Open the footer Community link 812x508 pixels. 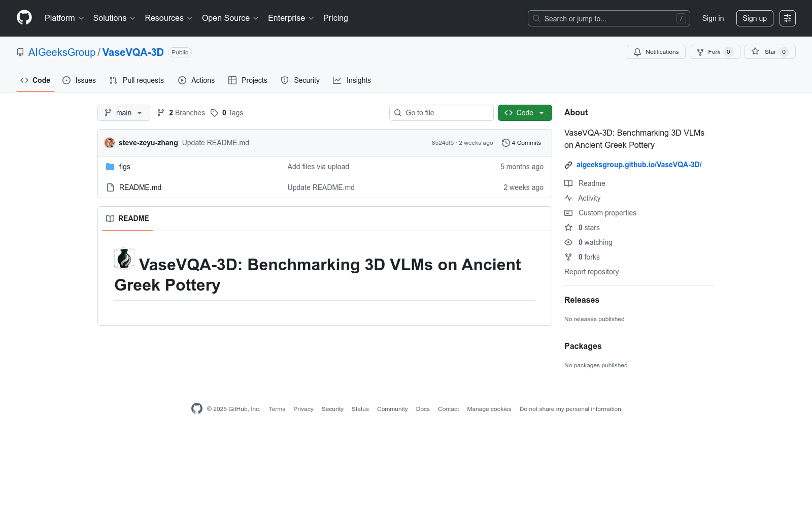click(x=392, y=409)
